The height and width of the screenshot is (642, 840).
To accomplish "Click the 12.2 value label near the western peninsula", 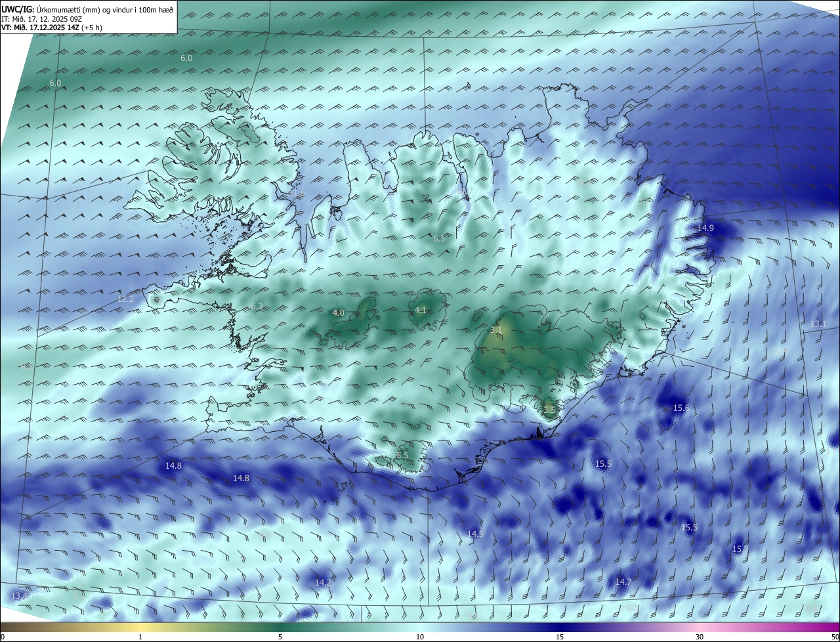I will click(x=125, y=299).
